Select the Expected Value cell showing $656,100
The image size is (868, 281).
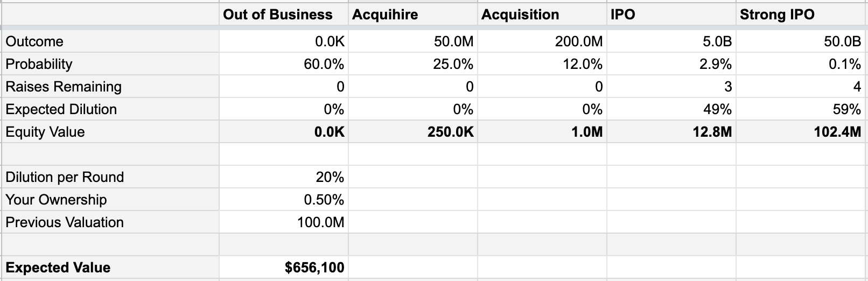(x=284, y=267)
